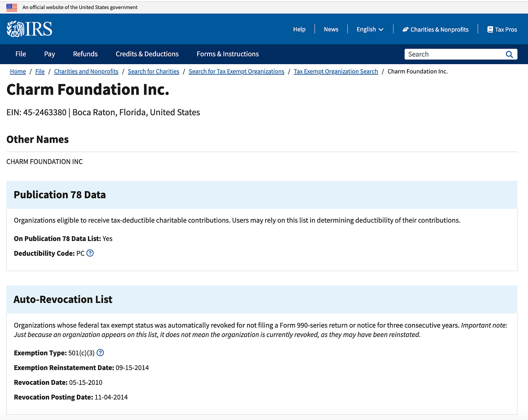The height and width of the screenshot is (420, 528).
Task: Open Forms & Instructions menu
Action: click(x=228, y=54)
